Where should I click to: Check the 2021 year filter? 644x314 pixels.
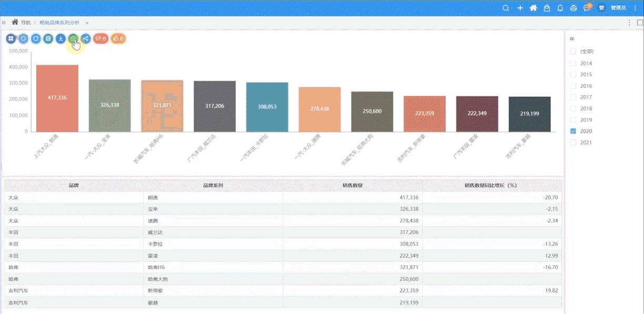[574, 143]
